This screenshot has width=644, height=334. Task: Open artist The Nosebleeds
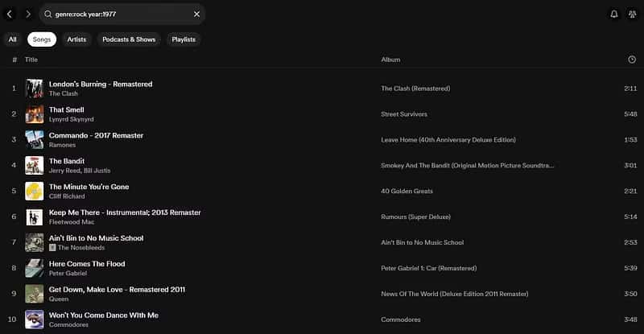81,248
